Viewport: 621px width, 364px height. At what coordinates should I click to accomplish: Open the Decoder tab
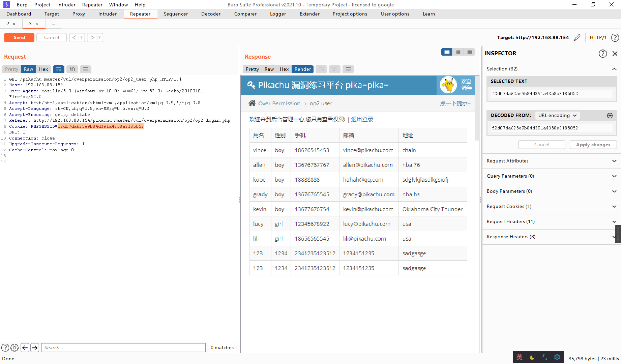click(211, 14)
